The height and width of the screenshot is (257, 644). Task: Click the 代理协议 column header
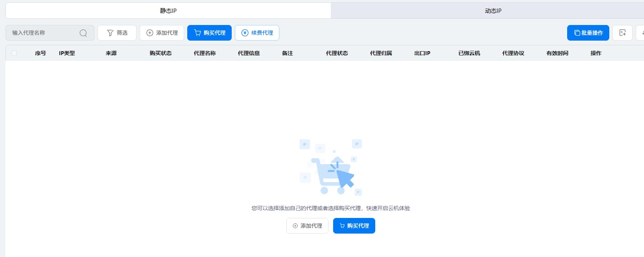point(513,53)
